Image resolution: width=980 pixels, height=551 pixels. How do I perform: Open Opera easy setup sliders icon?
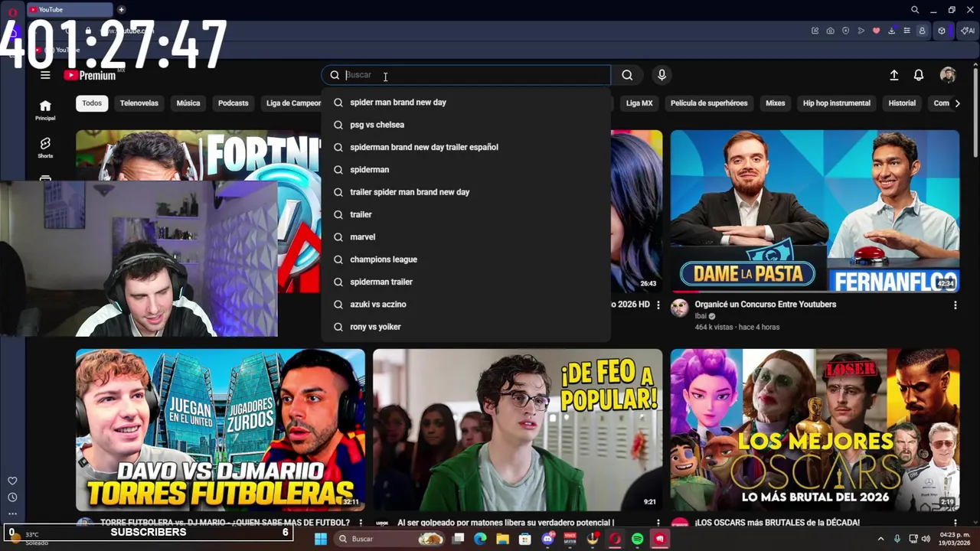point(907,31)
